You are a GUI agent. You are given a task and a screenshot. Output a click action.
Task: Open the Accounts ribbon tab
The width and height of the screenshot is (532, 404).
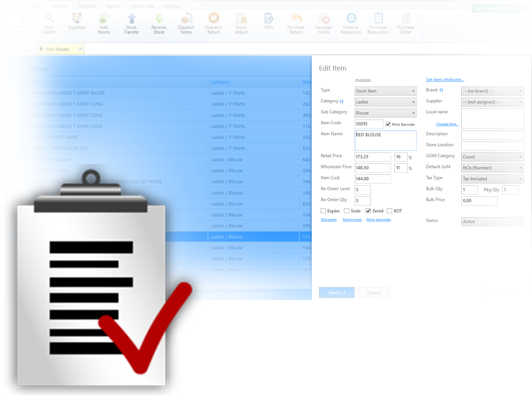87,6
